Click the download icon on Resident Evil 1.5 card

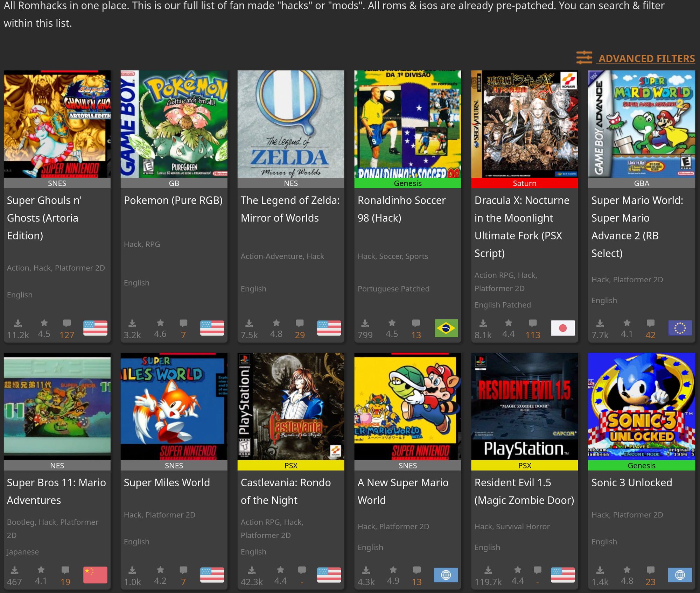click(x=488, y=571)
